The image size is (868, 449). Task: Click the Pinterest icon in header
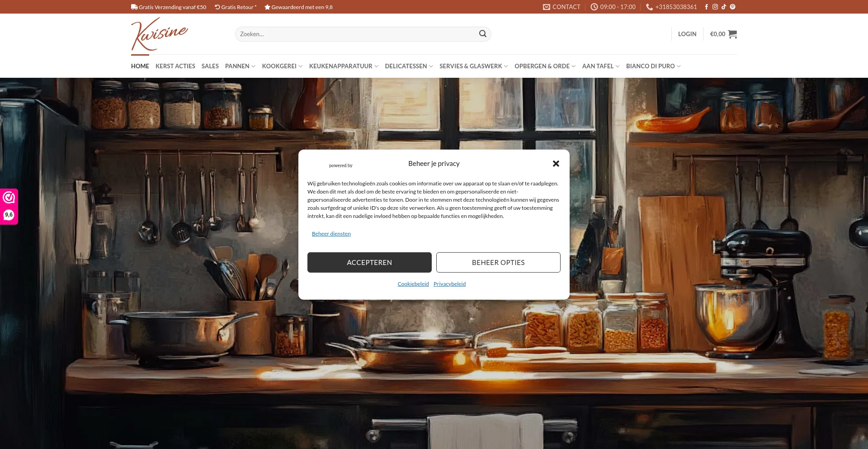[733, 7]
